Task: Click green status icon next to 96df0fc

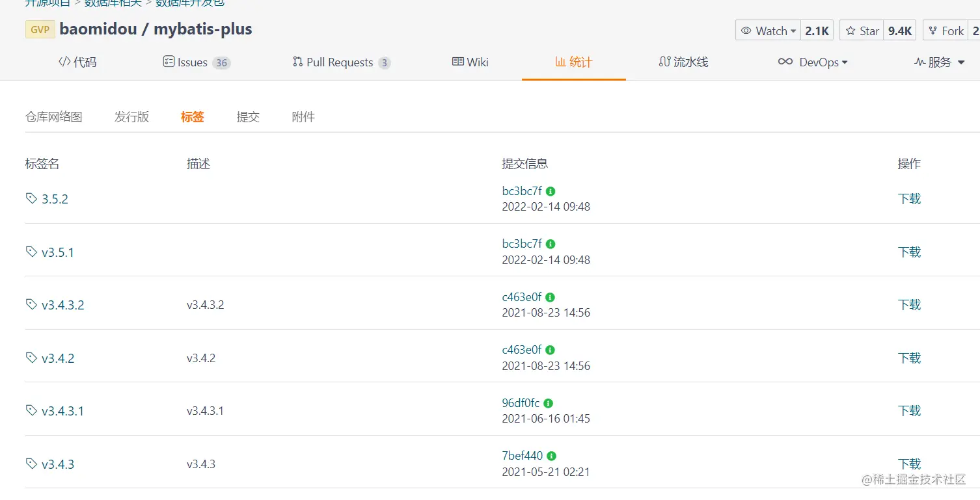Action: (549, 403)
